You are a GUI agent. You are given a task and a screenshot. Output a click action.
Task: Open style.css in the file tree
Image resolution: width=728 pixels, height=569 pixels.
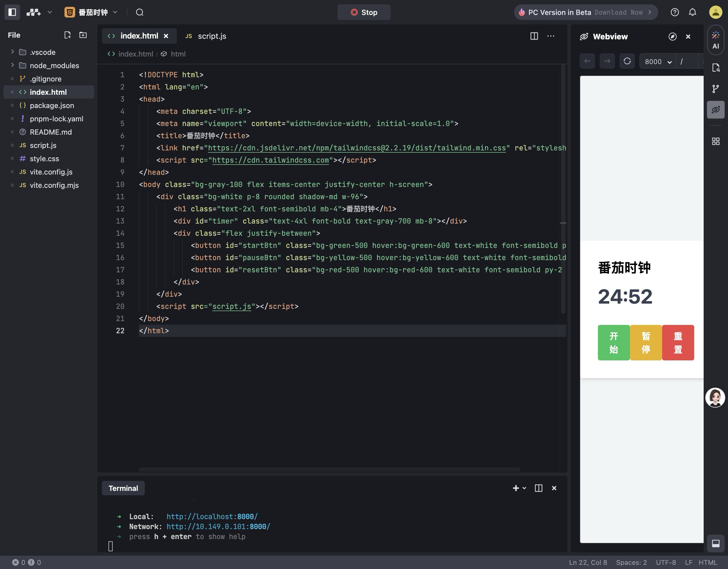(44, 159)
